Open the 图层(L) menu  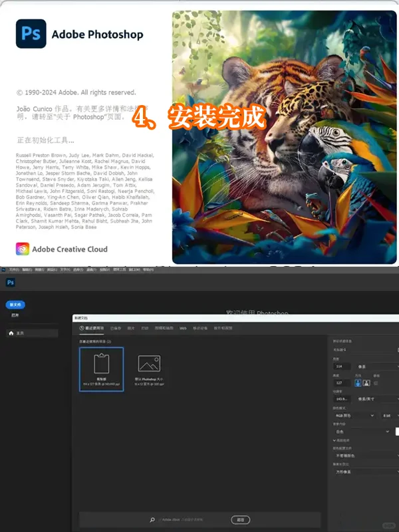tap(52, 270)
